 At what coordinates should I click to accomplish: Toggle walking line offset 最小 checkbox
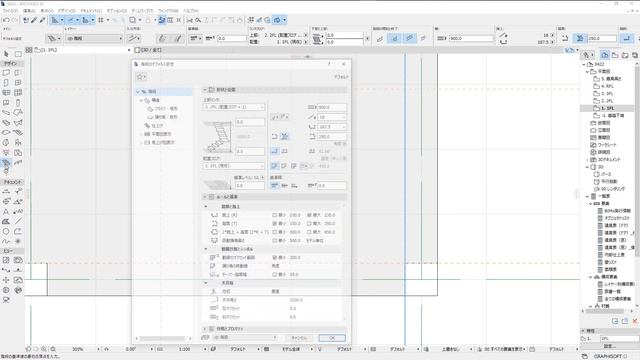pyautogui.click(x=275, y=258)
